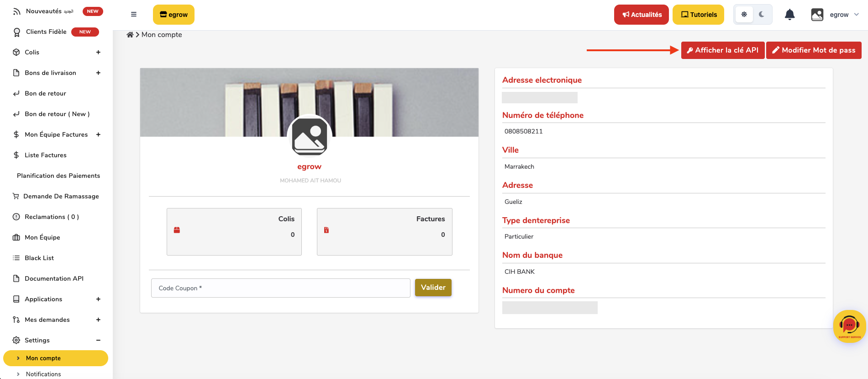Click the Reclamations alert icon
Image resolution: width=868 pixels, height=379 pixels.
tap(16, 217)
